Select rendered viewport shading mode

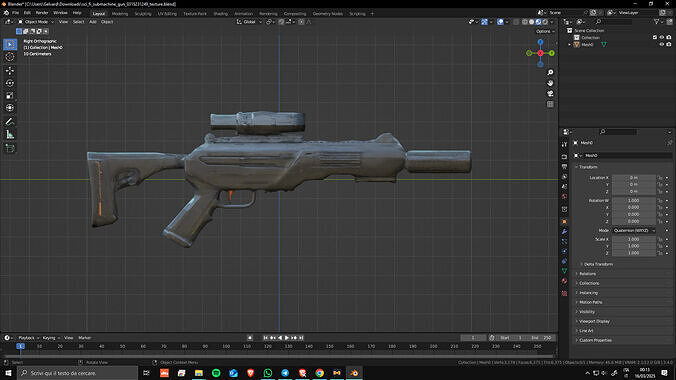545,22
